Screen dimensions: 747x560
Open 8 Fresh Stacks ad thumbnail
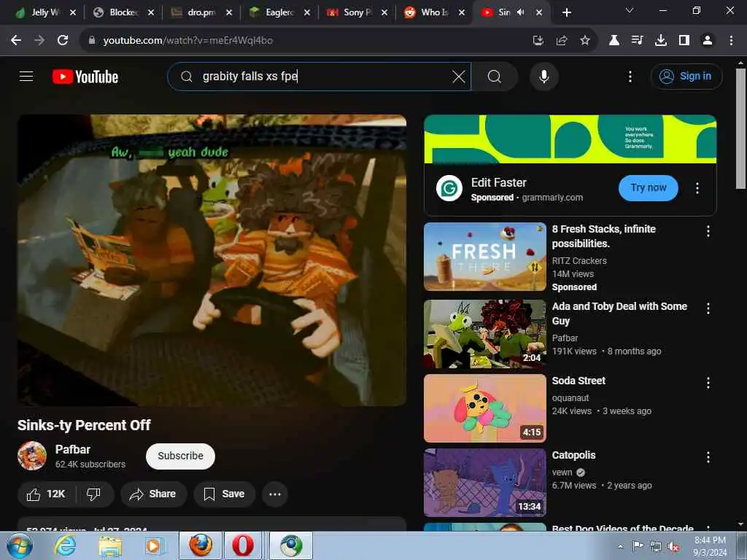pyautogui.click(x=485, y=257)
